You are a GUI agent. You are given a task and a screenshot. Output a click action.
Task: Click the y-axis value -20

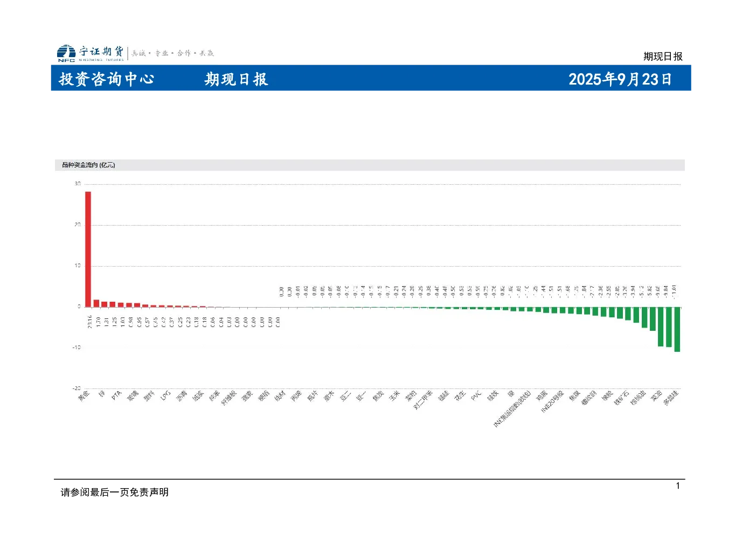pyautogui.click(x=77, y=388)
